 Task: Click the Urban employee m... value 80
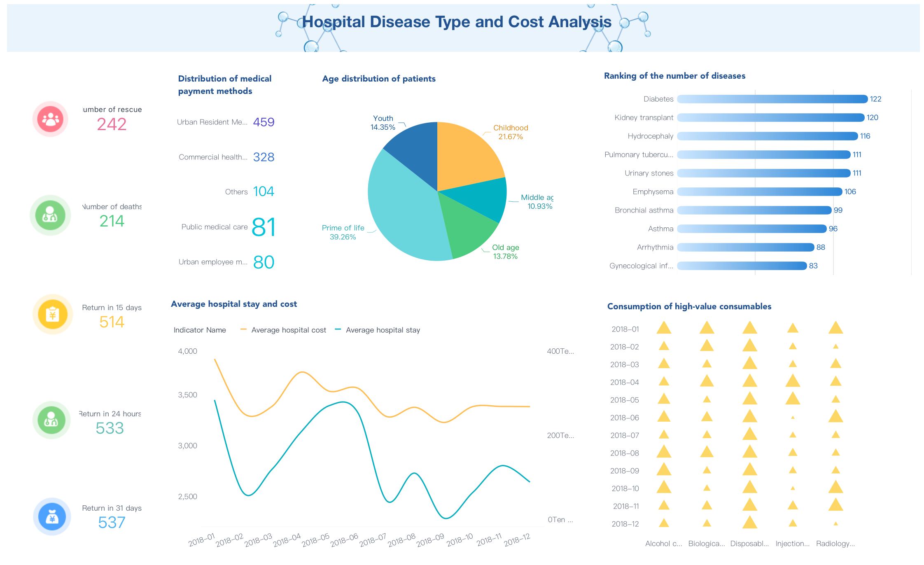[264, 262]
